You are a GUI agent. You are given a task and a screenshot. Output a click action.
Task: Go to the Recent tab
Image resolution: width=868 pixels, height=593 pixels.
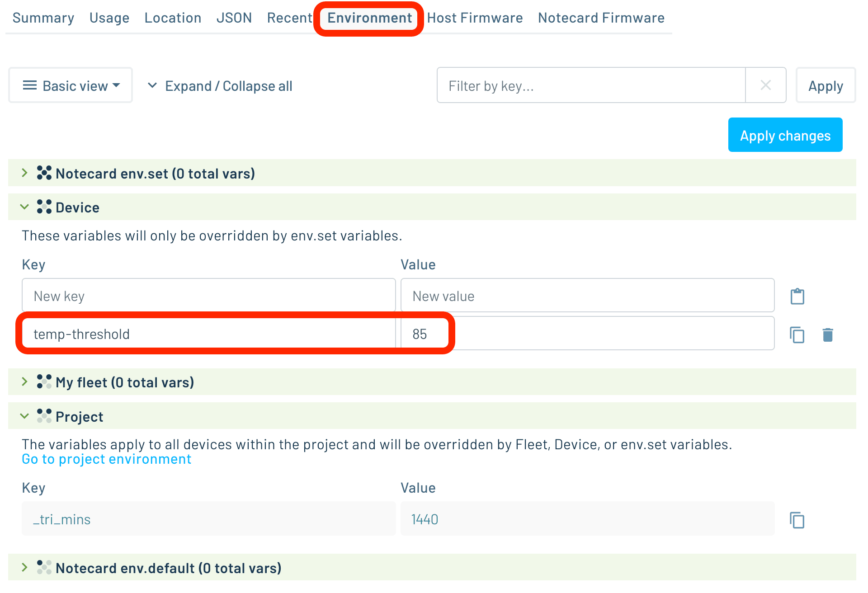point(289,18)
